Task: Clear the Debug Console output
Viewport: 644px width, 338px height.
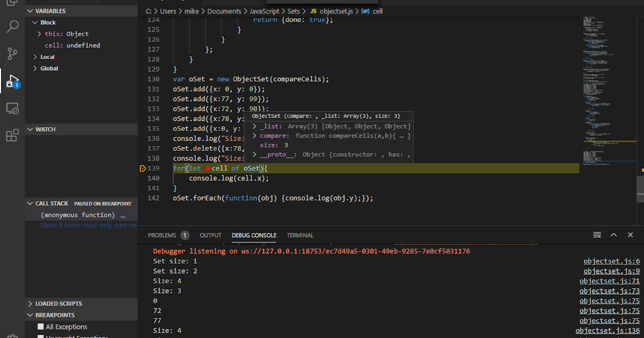Action: 597,234
